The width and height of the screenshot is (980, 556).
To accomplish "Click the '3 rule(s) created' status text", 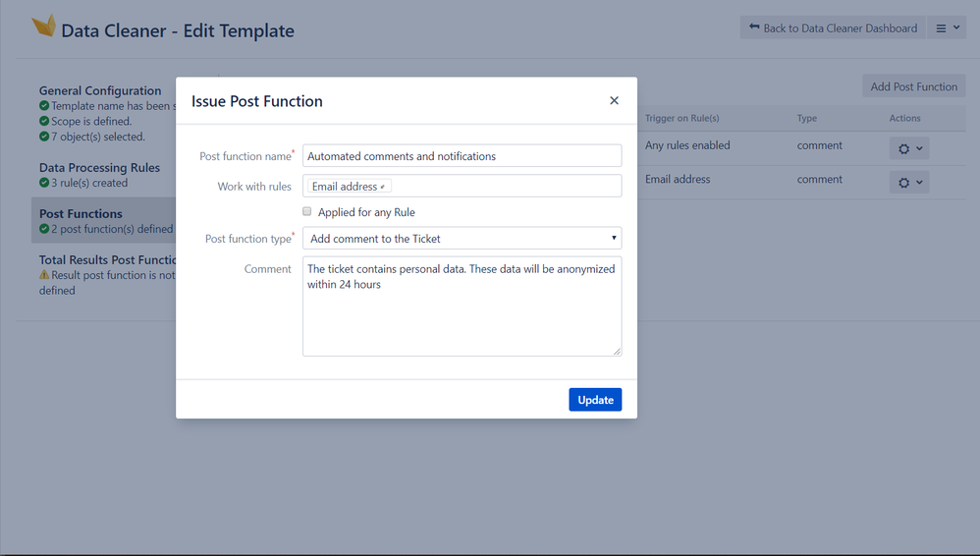I will click(x=89, y=183).
